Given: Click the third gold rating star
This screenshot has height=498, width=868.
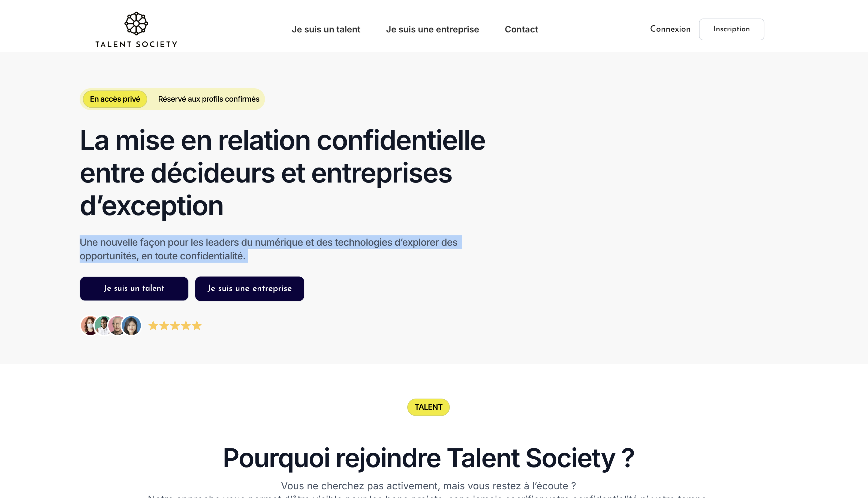Looking at the screenshot, I should [x=175, y=326].
